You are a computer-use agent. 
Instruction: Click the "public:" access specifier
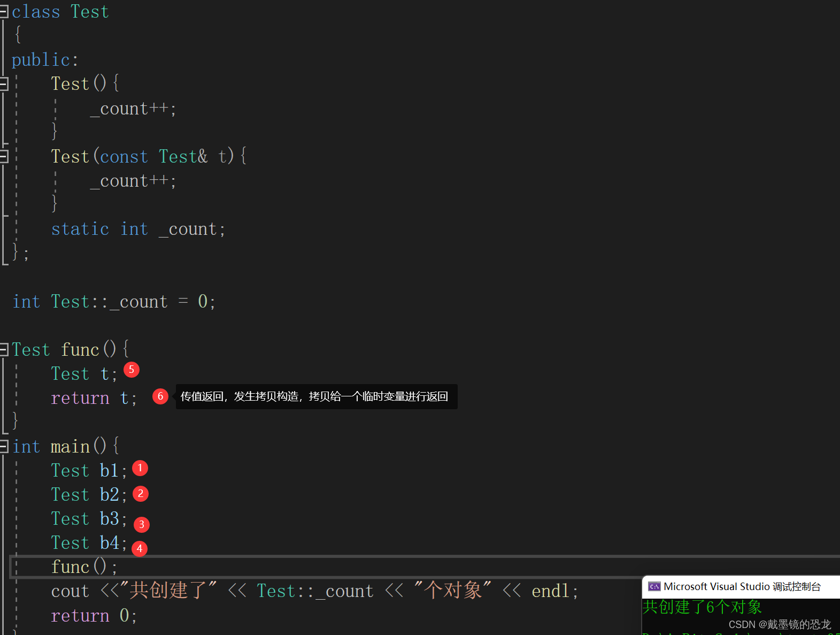tap(45, 60)
